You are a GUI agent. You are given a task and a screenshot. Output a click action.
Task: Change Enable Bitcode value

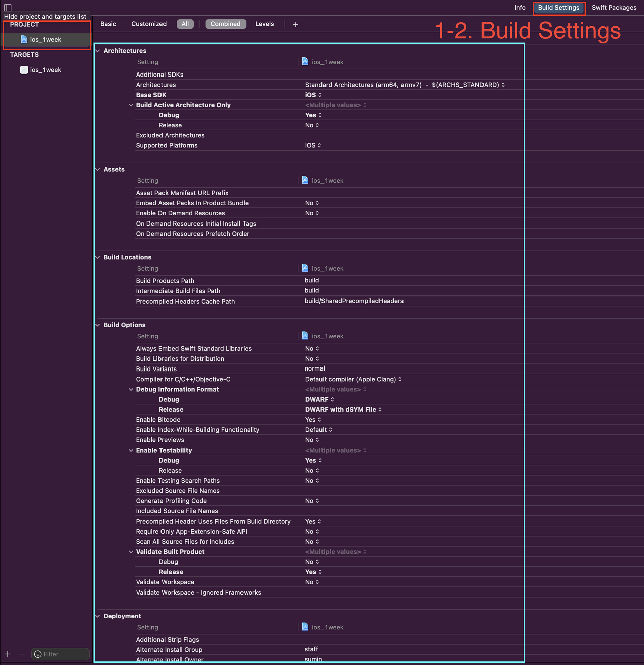point(313,420)
